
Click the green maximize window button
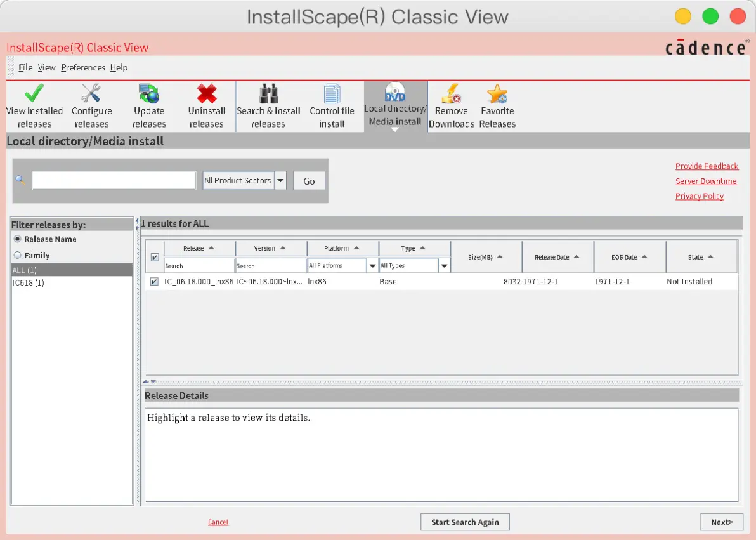coord(710,16)
